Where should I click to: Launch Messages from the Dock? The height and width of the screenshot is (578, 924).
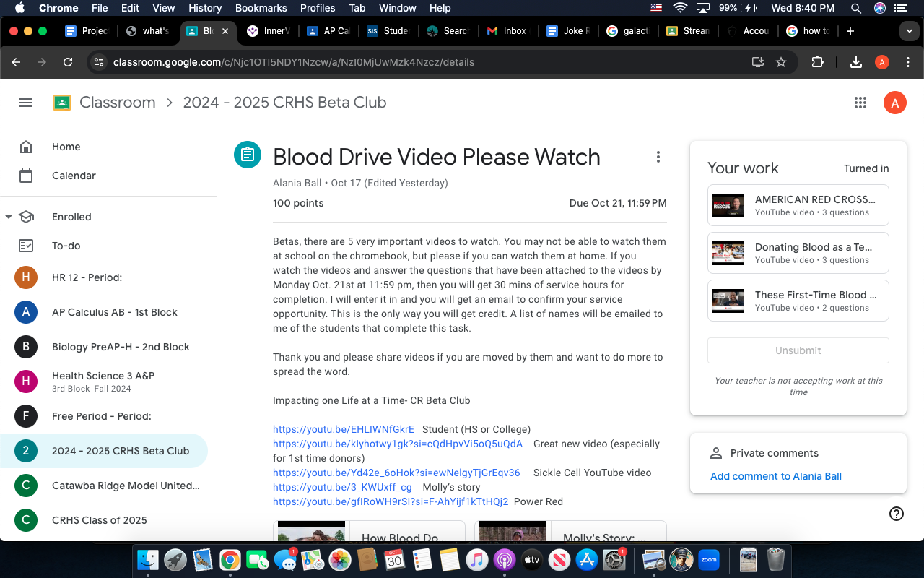(x=284, y=560)
